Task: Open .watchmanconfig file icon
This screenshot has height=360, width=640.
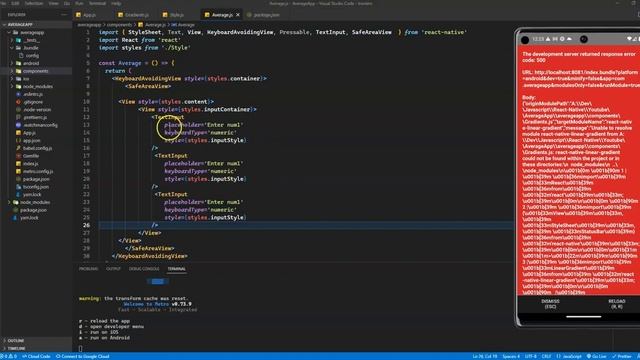Action: click(18, 125)
